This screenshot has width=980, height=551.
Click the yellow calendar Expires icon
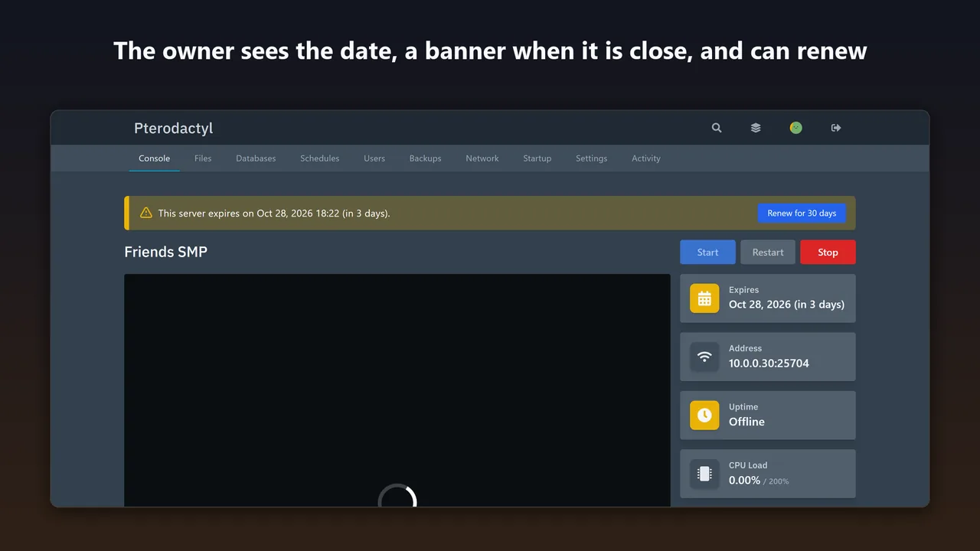point(704,298)
